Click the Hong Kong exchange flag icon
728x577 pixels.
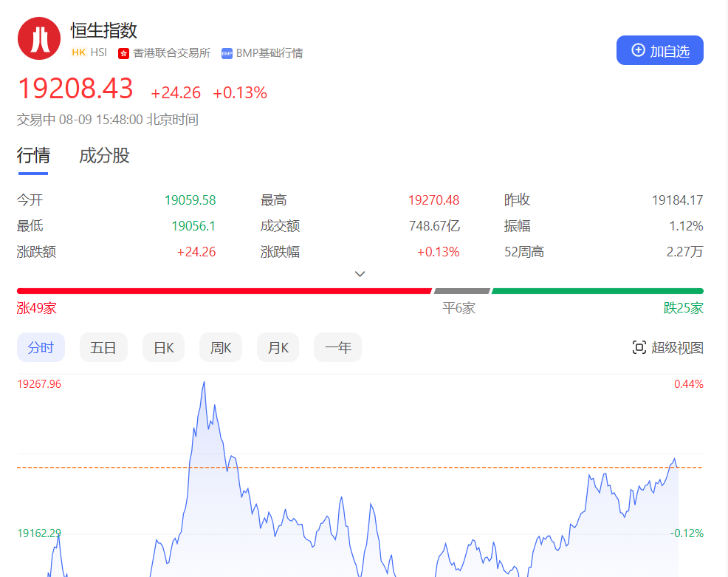tap(123, 53)
